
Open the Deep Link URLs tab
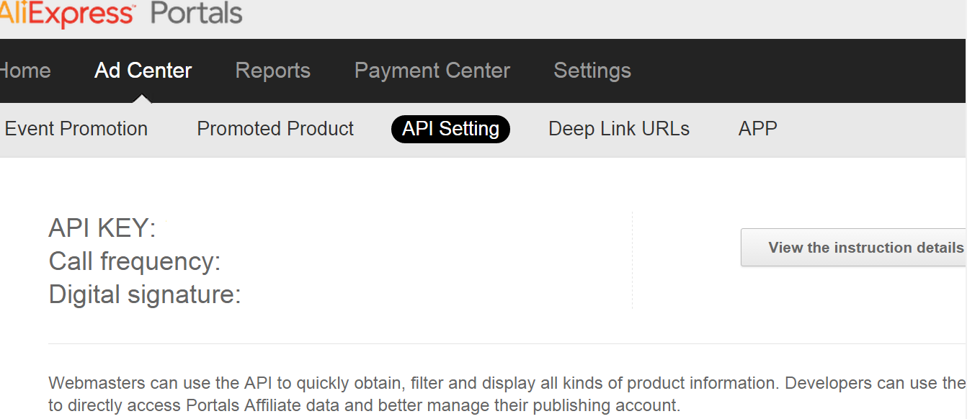pos(619,129)
